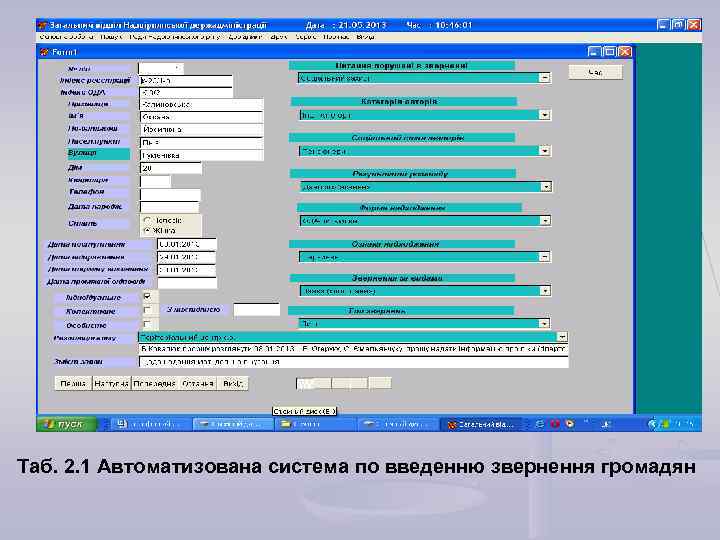Image resolution: width=720 pixels, height=540 pixels.
Task: Open the 'Звернення за видами' dropdown
Action: [x=545, y=290]
